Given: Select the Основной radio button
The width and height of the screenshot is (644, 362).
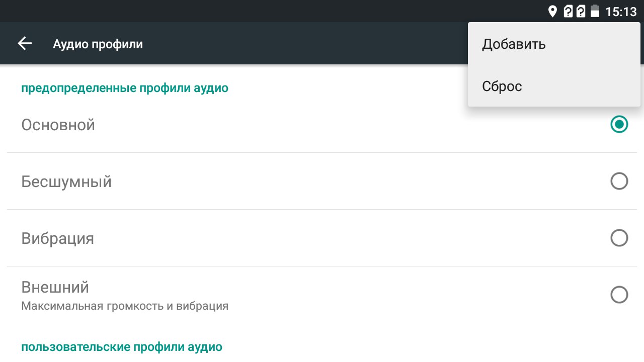Looking at the screenshot, I should click(x=619, y=124).
